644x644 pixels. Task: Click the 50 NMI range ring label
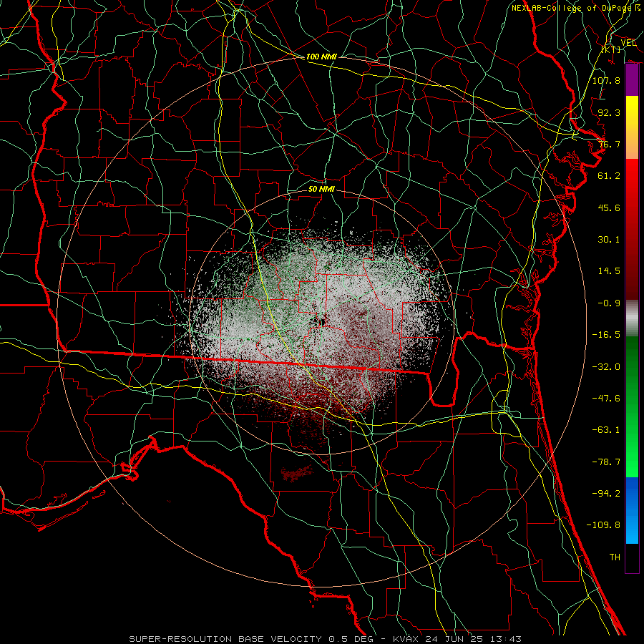[321, 189]
